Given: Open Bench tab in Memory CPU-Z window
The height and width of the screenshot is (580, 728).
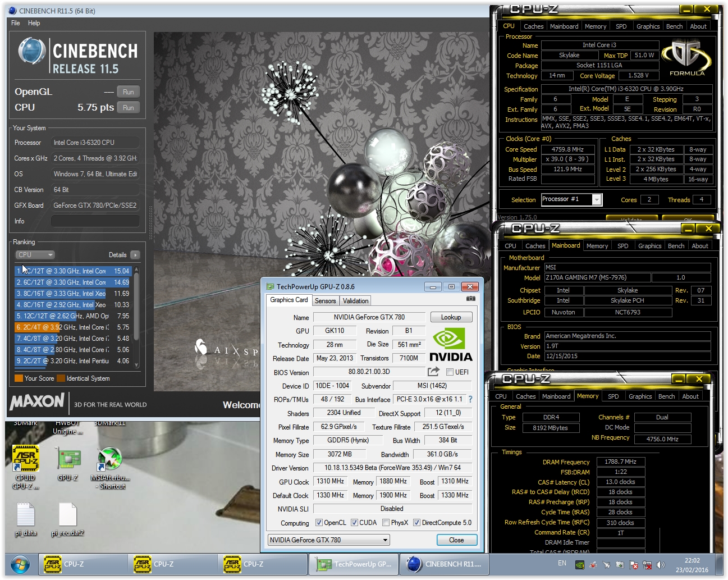Looking at the screenshot, I should tap(667, 396).
